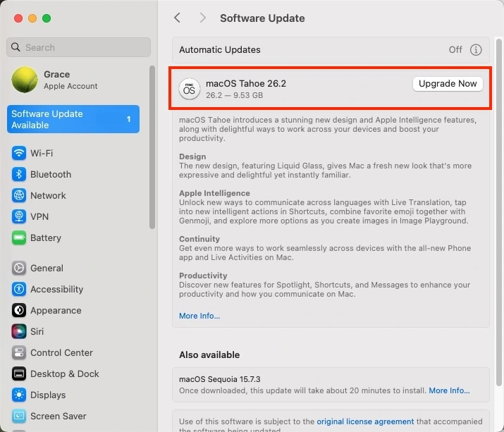
Task: Click the magnifier icon in Search
Action: (x=16, y=47)
